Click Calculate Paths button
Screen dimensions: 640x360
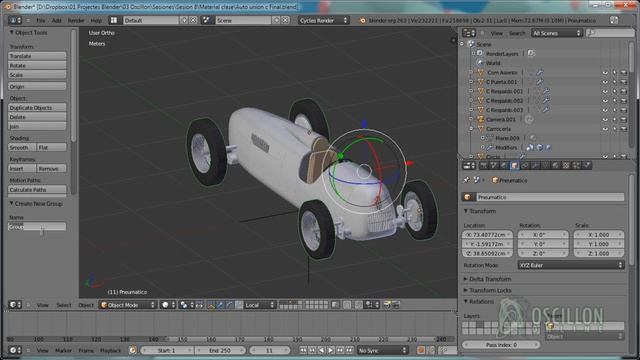click(x=37, y=190)
